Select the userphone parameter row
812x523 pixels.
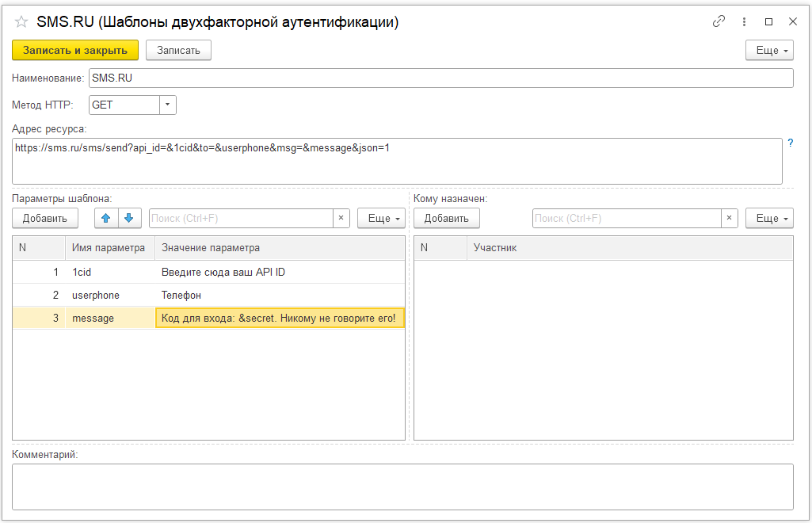(x=96, y=295)
